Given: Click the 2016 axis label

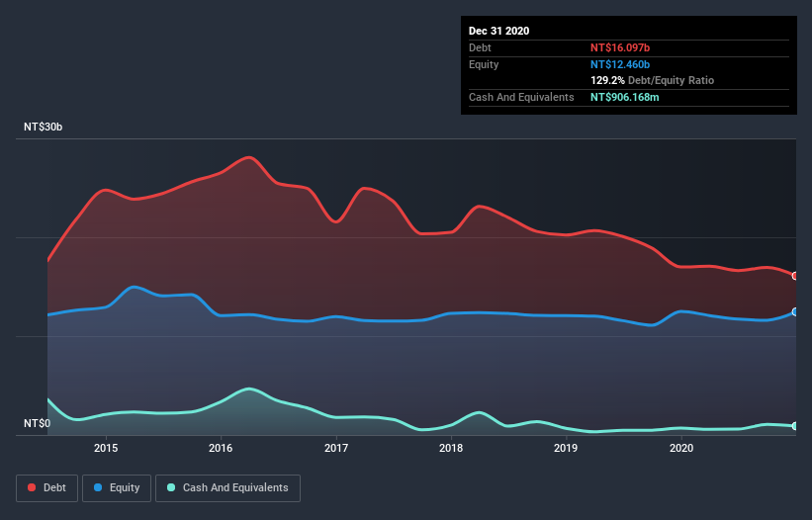Looking at the screenshot, I should pos(221,448).
